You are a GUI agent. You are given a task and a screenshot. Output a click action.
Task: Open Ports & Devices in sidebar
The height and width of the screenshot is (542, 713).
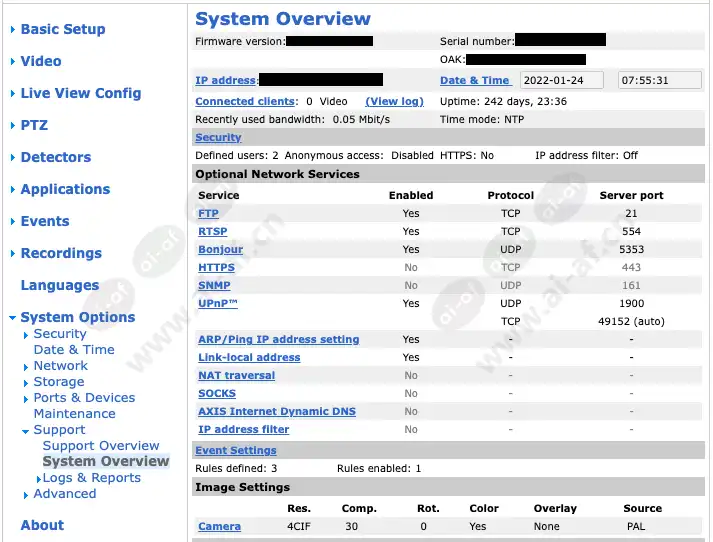point(84,397)
